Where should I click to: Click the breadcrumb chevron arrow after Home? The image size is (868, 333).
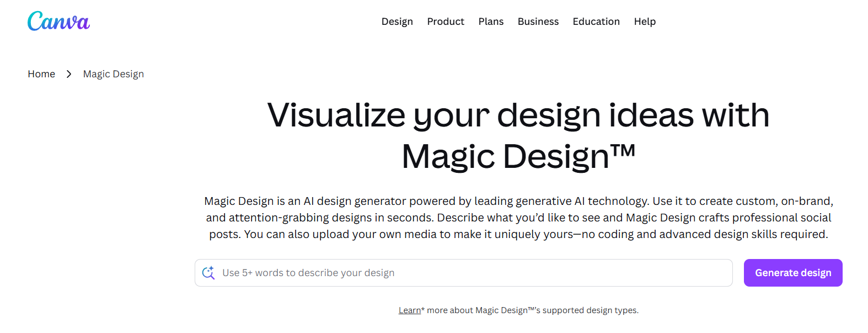coord(69,74)
